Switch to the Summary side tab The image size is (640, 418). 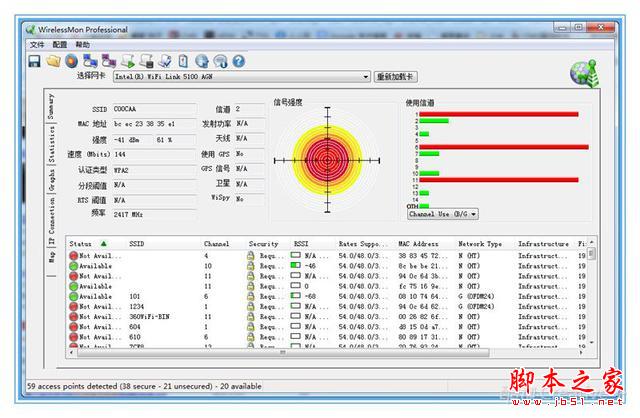click(51, 106)
